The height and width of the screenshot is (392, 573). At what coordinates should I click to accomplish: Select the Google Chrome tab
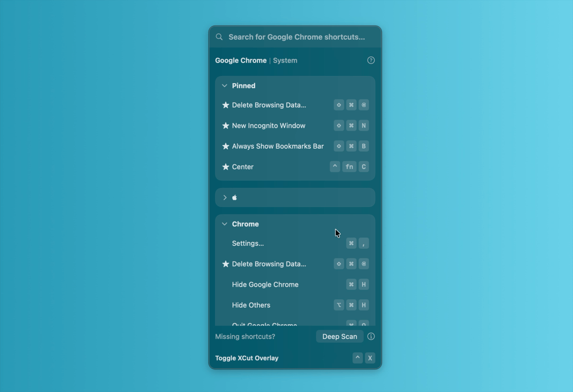coord(241,60)
